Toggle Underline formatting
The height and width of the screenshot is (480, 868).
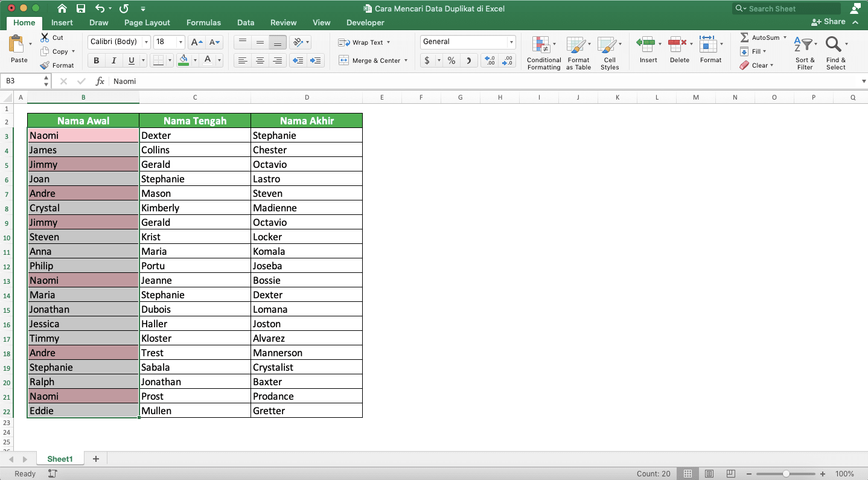pos(131,60)
